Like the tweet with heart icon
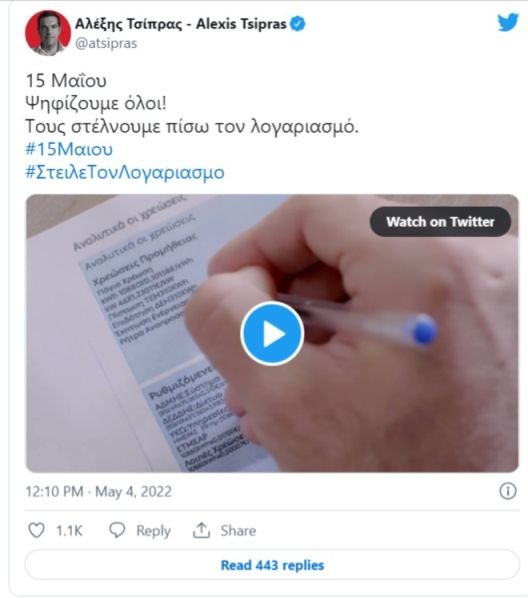This screenshot has height=598, width=528. pyautogui.click(x=37, y=530)
